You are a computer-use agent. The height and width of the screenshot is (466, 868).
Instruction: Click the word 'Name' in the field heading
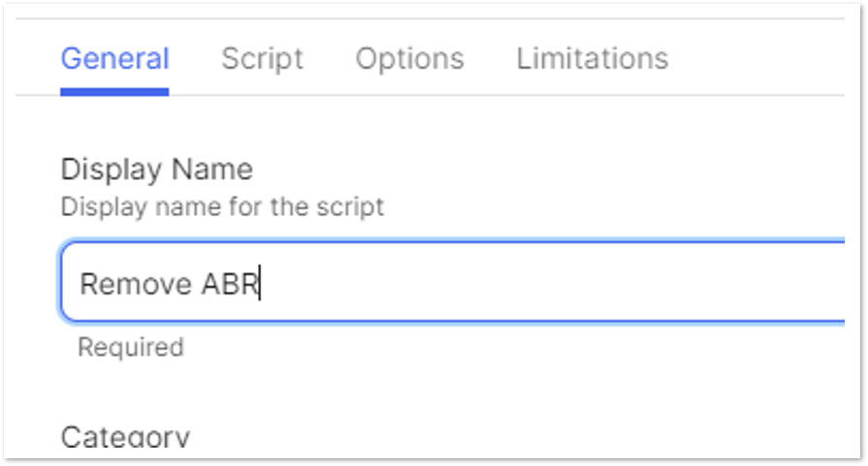[x=212, y=170]
